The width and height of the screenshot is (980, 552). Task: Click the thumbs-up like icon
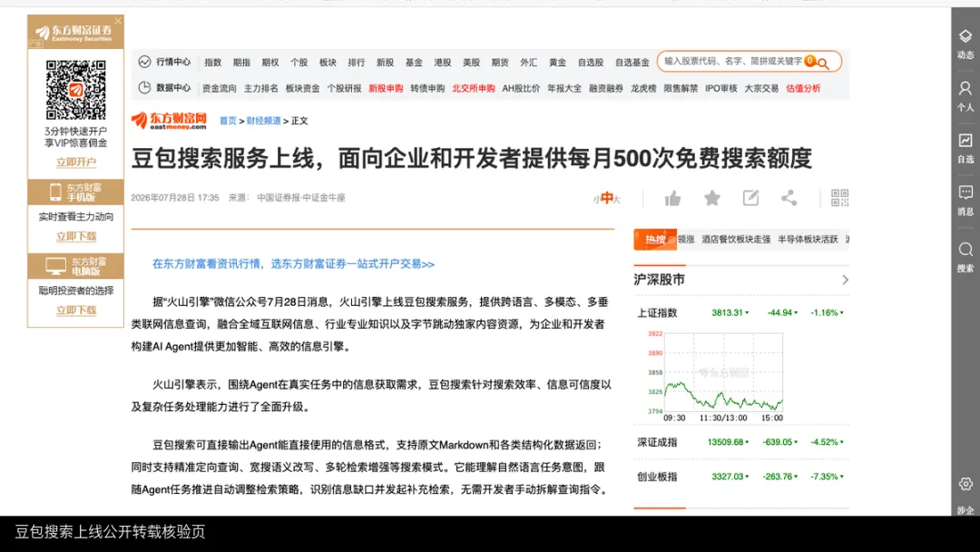(672, 199)
